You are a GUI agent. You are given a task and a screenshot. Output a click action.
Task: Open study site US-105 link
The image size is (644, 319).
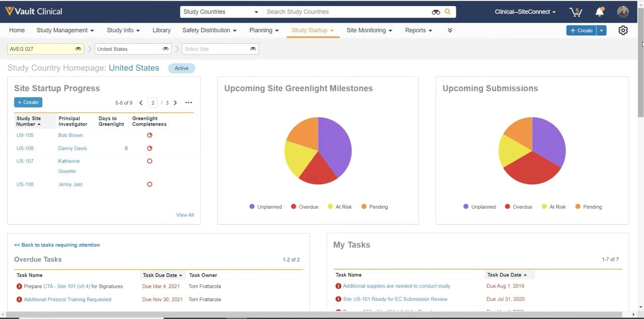tap(25, 135)
